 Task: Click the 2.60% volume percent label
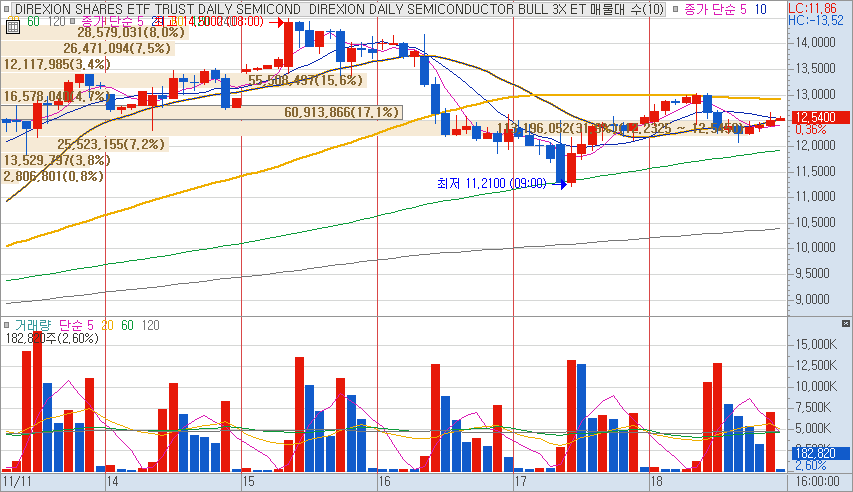tap(810, 466)
